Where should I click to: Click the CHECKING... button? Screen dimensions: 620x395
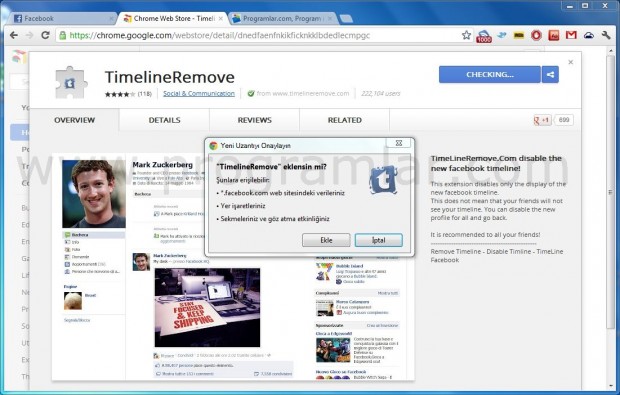[x=490, y=74]
